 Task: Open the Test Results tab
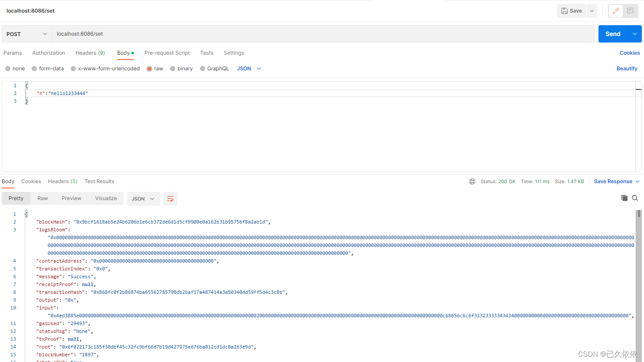point(99,181)
